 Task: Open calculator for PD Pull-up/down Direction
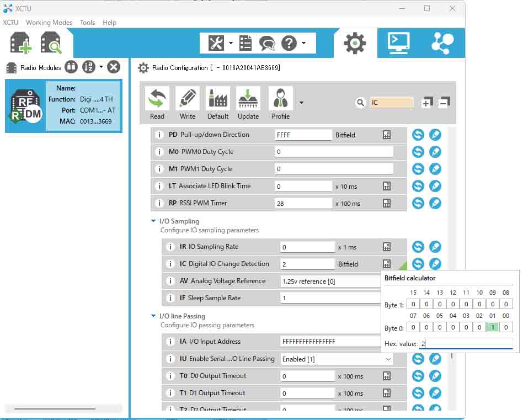pyautogui.click(x=387, y=135)
